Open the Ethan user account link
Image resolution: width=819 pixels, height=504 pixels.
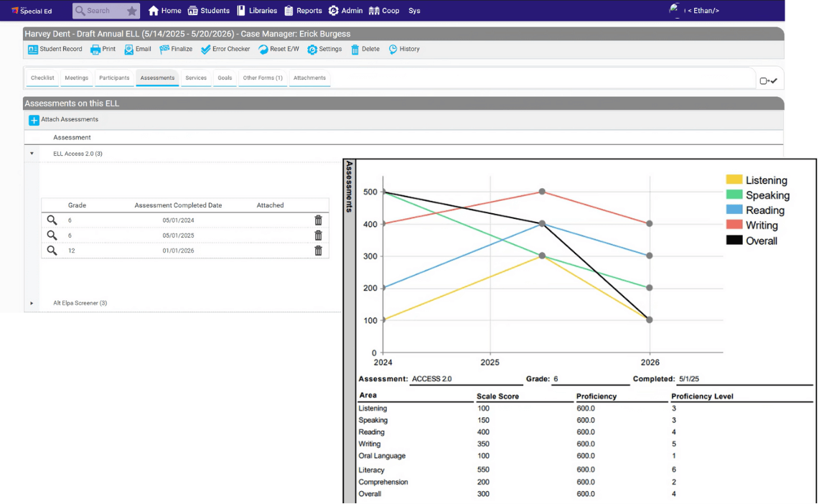pos(703,11)
